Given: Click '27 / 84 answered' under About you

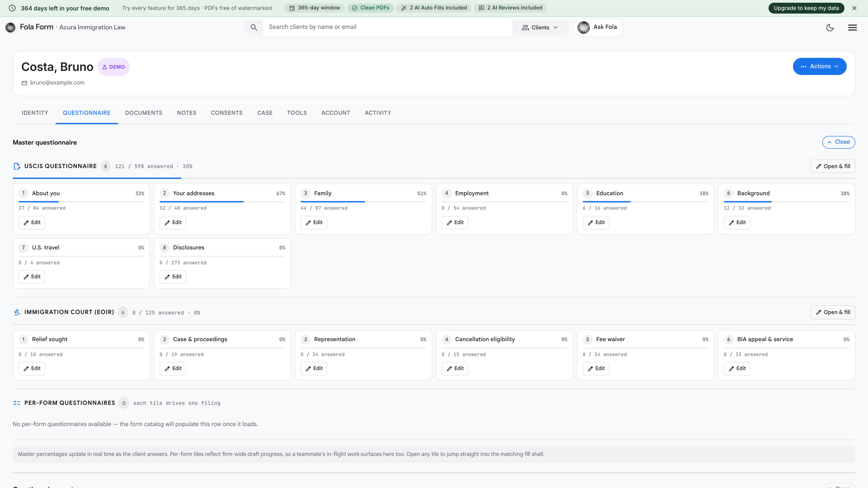Looking at the screenshot, I should point(42,208).
